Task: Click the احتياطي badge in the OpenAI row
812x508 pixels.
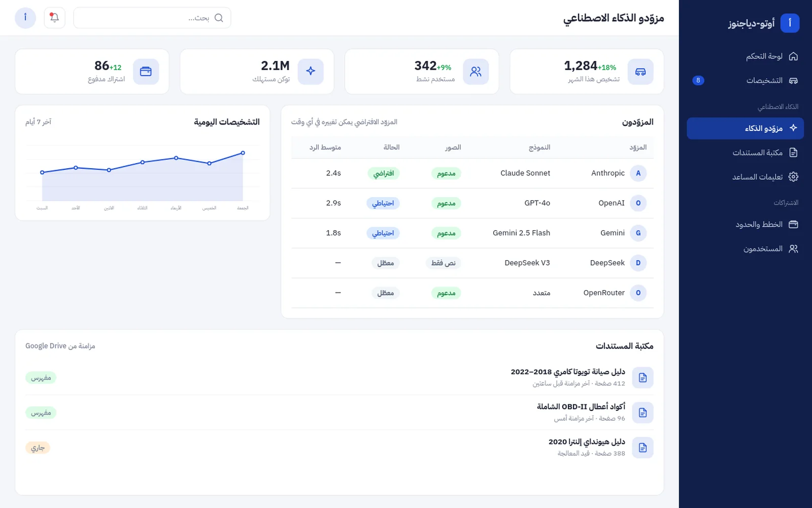Action: [383, 203]
